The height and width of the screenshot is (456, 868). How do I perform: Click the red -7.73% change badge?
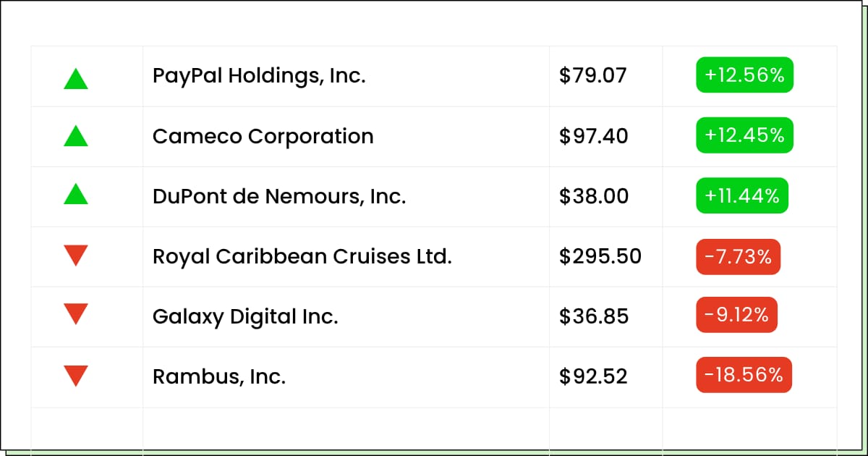739,256
